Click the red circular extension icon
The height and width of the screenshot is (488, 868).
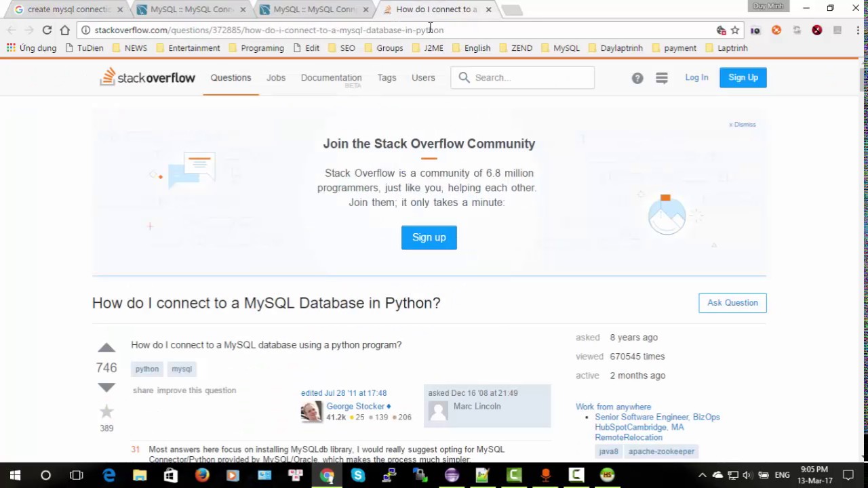tap(817, 30)
